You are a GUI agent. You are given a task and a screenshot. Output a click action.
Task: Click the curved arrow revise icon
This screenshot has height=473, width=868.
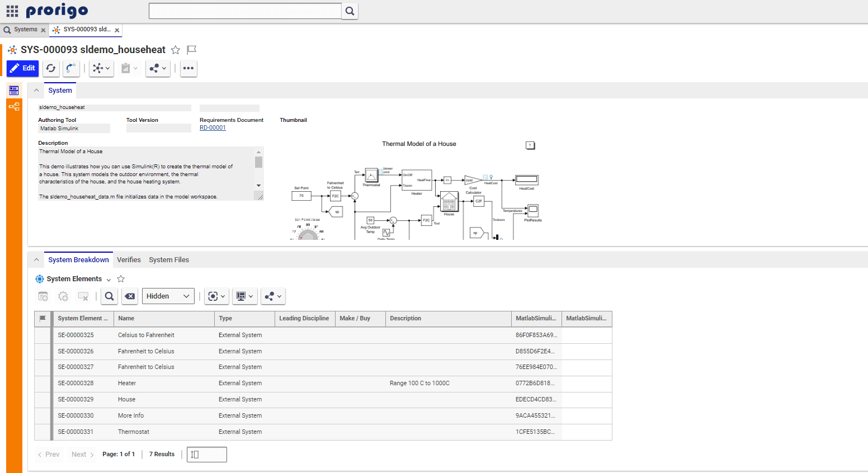pos(70,68)
